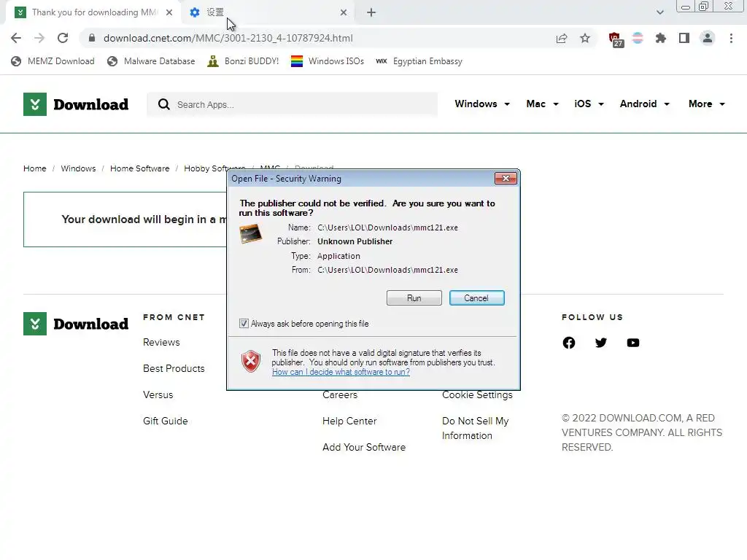Open the Malware Database bookmark
The height and width of the screenshot is (560, 747).
point(152,61)
